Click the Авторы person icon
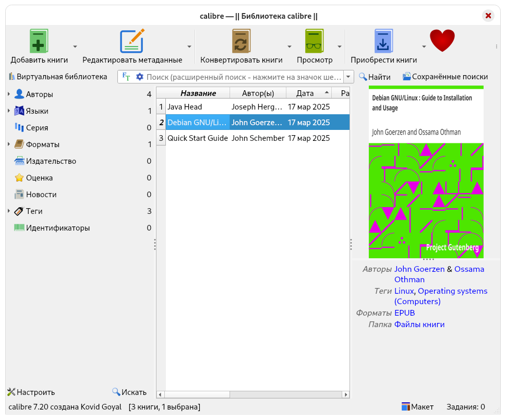This screenshot has height=420, width=506. [x=19, y=94]
